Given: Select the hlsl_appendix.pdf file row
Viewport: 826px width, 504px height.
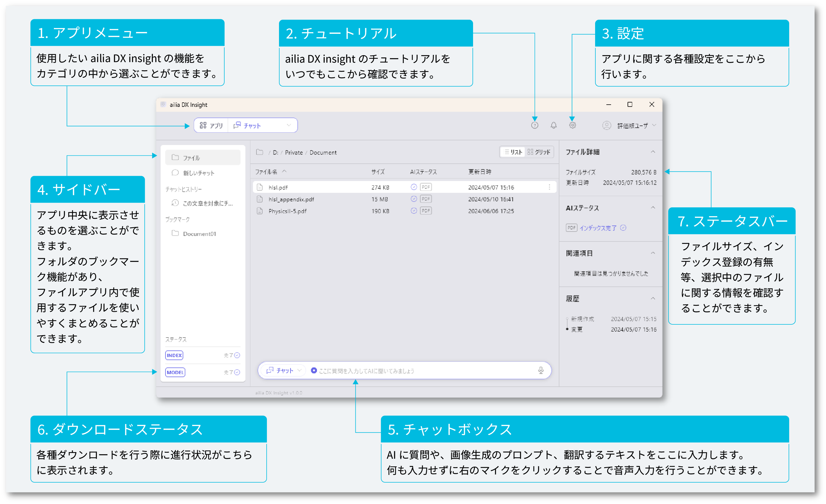Looking at the screenshot, I should tap(404, 199).
